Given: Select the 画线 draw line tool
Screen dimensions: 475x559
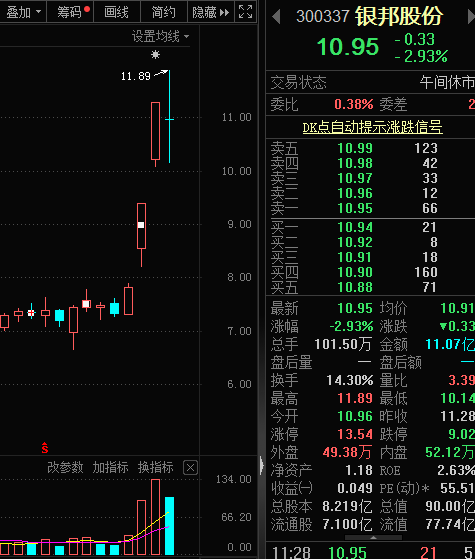Looking at the screenshot, I should [117, 12].
